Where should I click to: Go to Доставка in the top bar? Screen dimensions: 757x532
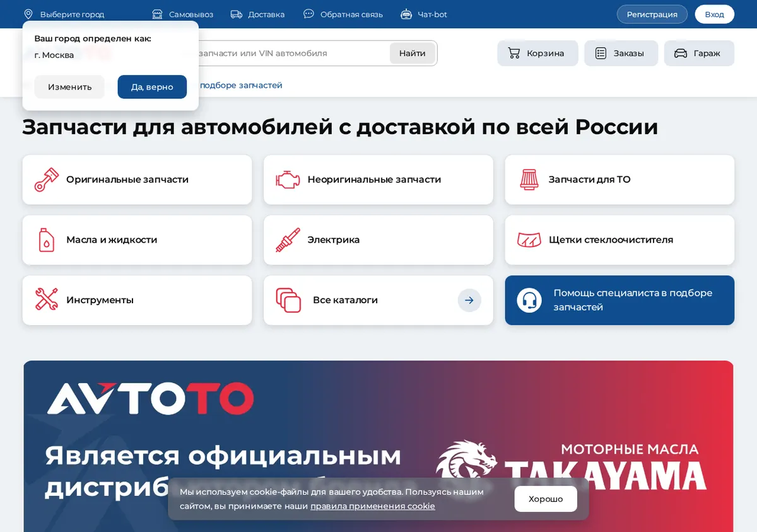[x=257, y=14]
